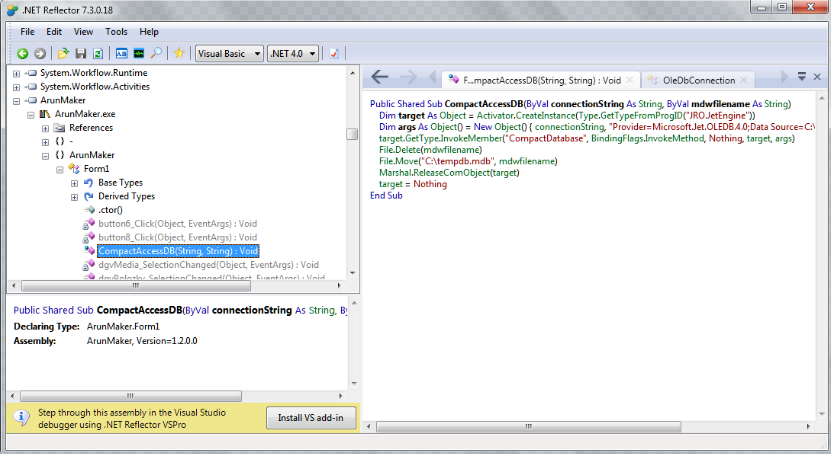Click the .ctor() method icon

89,210
